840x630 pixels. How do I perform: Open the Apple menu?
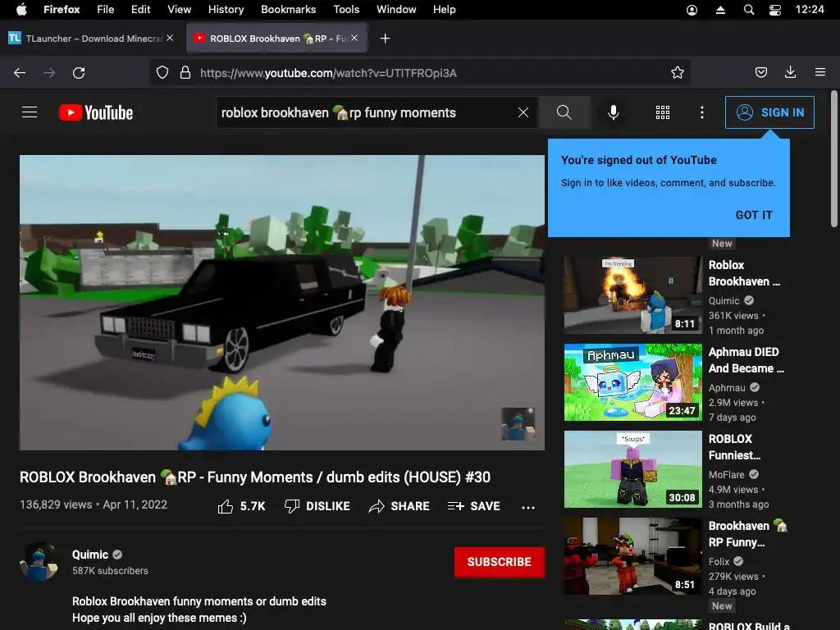[x=21, y=10]
